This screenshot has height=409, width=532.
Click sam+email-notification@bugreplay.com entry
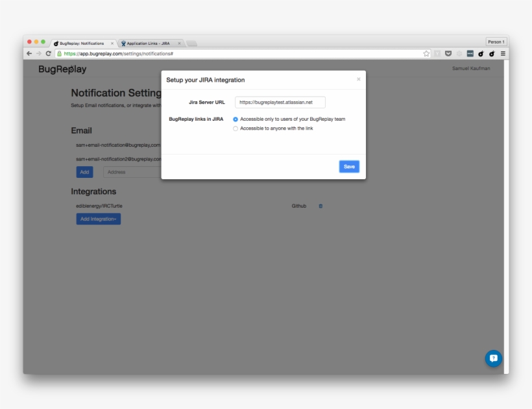pos(118,145)
